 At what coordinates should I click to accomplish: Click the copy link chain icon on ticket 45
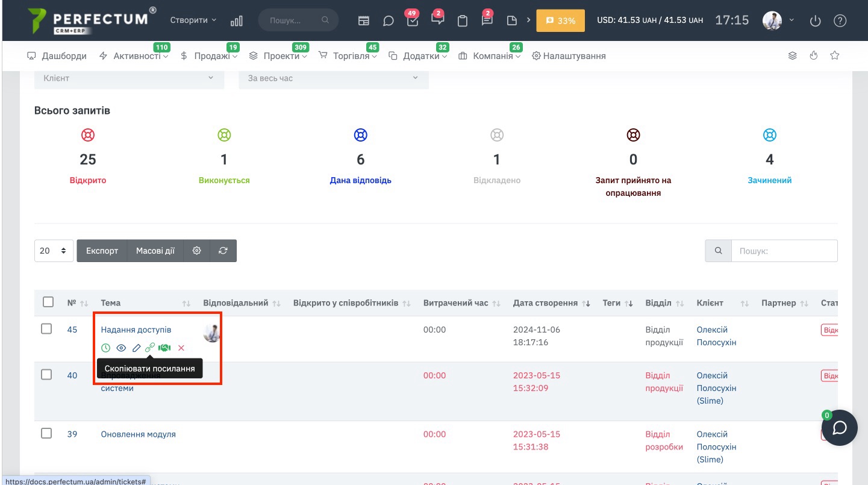click(x=150, y=348)
